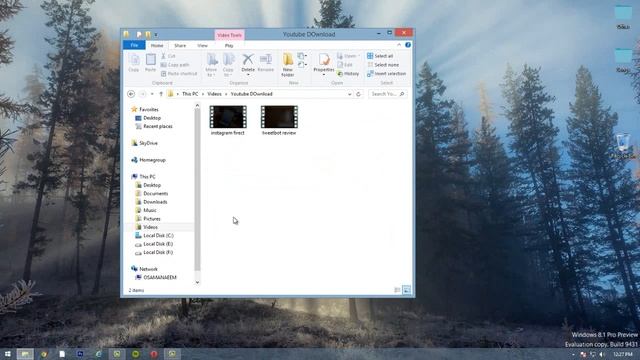The image size is (640, 360).
Task: Select the tweetbot review video thumbnail
Action: point(280,117)
